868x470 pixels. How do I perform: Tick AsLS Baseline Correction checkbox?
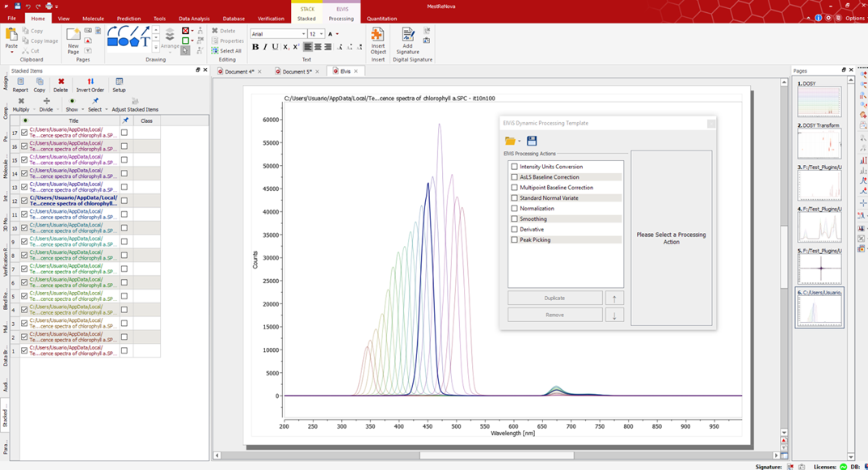click(x=514, y=177)
